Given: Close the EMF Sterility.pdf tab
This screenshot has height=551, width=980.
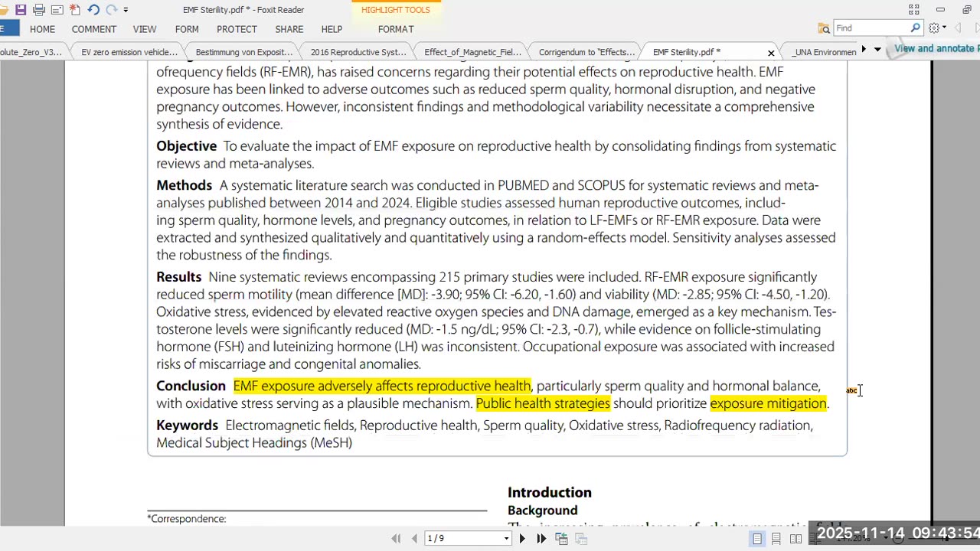Looking at the screenshot, I should click(771, 53).
